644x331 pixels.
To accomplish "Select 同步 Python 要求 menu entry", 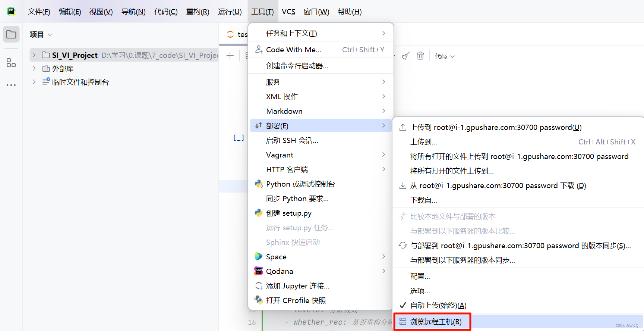I will pos(321,199).
